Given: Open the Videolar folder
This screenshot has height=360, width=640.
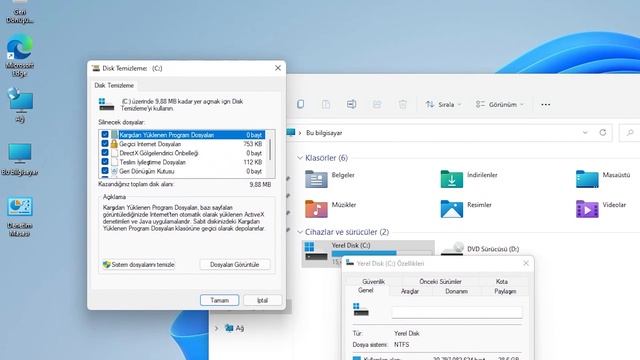Looking at the screenshot, I should 601,209.
